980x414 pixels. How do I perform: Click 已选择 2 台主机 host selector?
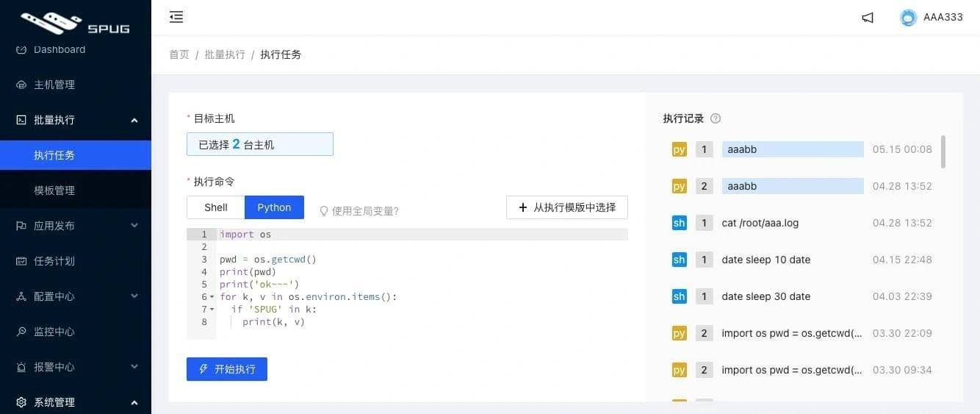click(260, 144)
